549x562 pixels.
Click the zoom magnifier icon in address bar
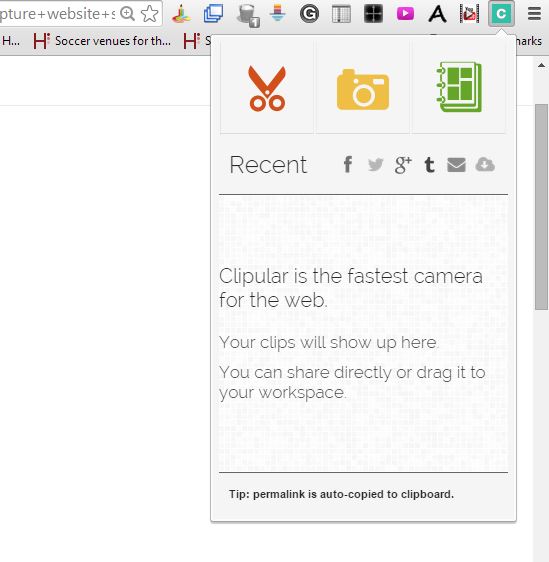127,14
